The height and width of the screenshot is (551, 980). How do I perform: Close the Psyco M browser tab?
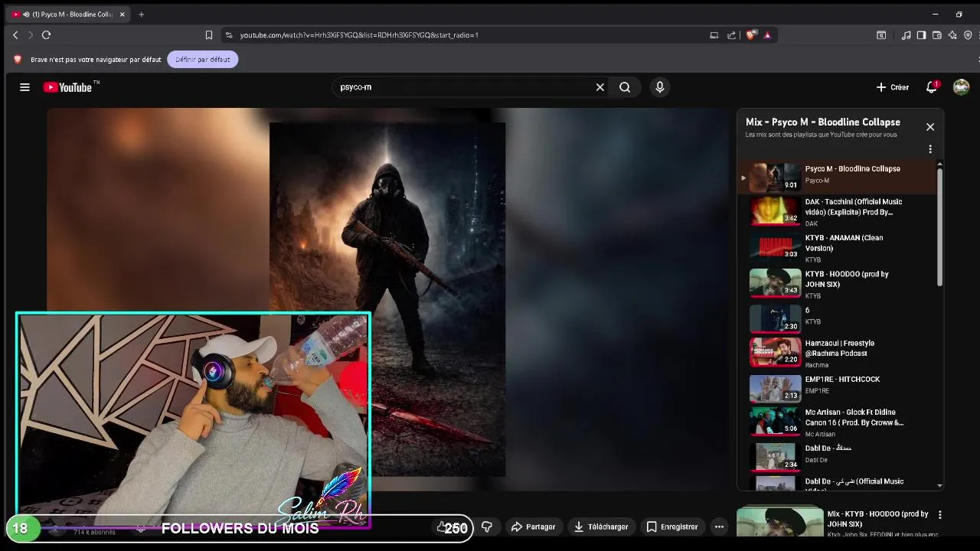point(122,15)
